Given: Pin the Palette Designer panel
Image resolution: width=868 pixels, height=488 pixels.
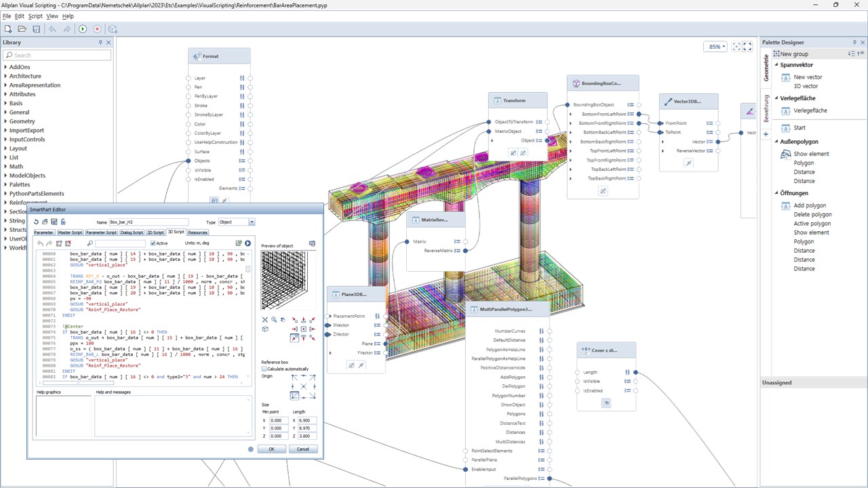Looking at the screenshot, I should pyautogui.click(x=853, y=43).
